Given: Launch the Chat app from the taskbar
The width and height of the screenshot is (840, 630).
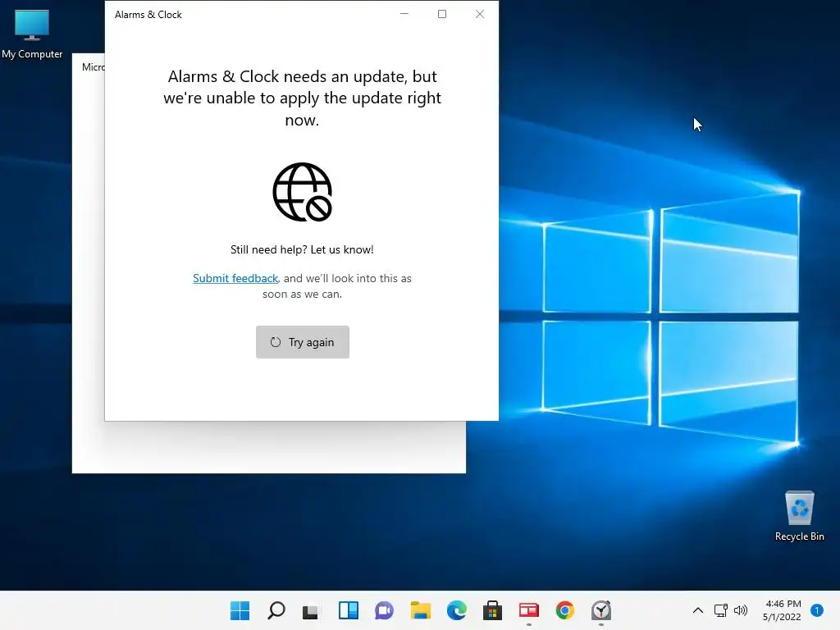Looking at the screenshot, I should click(x=384, y=610).
